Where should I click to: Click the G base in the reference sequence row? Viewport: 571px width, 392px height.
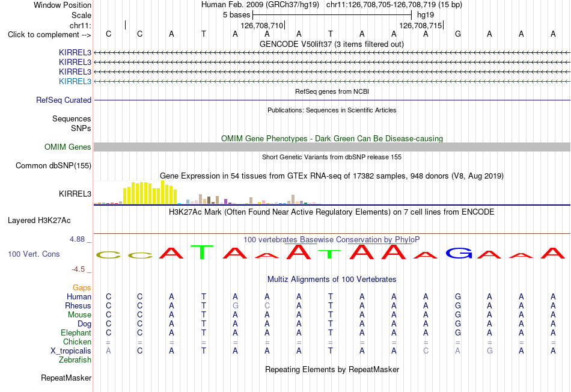click(x=458, y=34)
